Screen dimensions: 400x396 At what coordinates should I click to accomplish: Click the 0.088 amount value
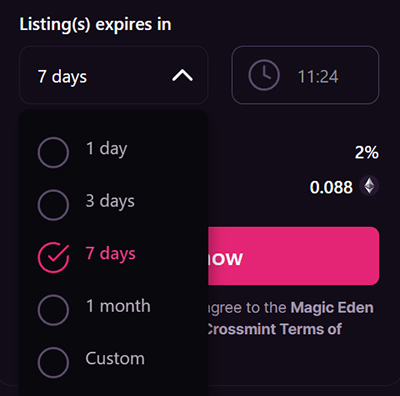click(331, 187)
